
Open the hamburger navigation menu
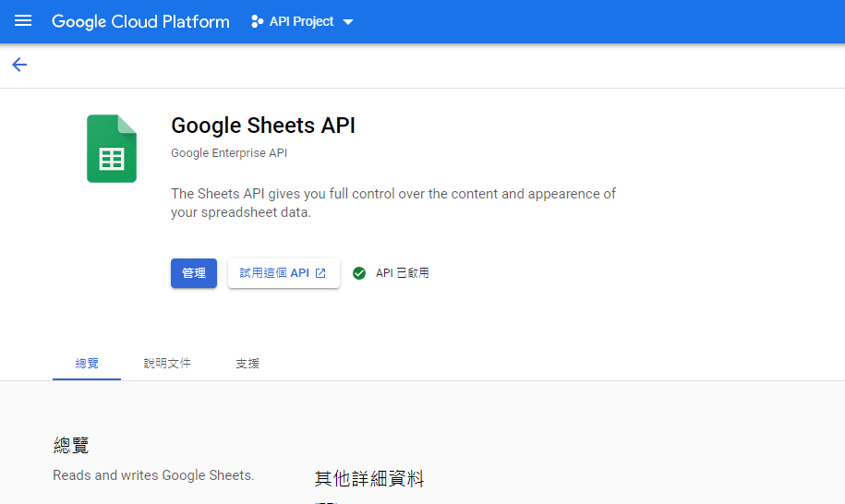coord(23,21)
